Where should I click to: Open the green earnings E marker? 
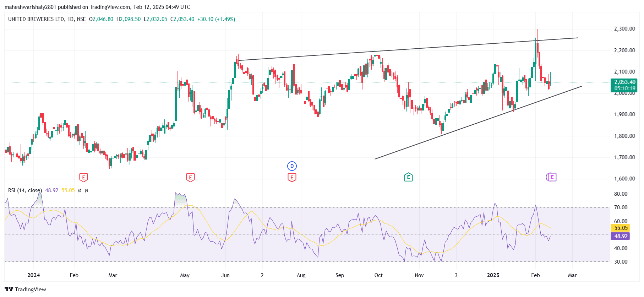pos(408,177)
